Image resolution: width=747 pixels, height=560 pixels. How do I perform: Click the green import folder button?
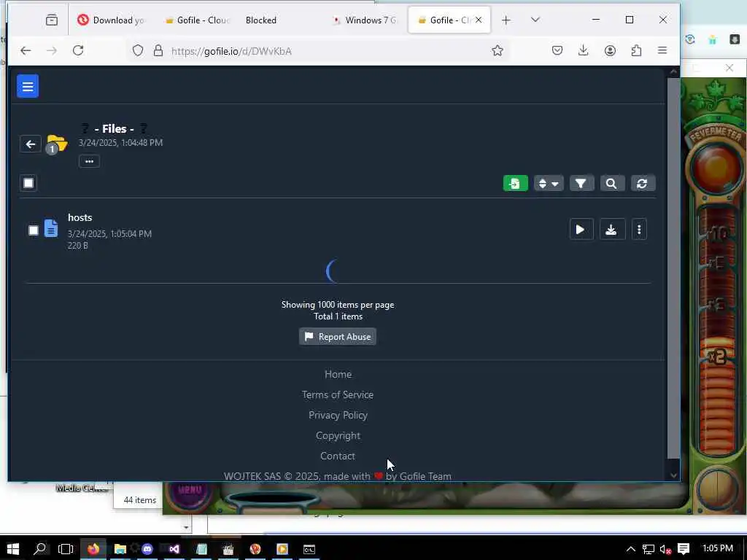coord(516,183)
